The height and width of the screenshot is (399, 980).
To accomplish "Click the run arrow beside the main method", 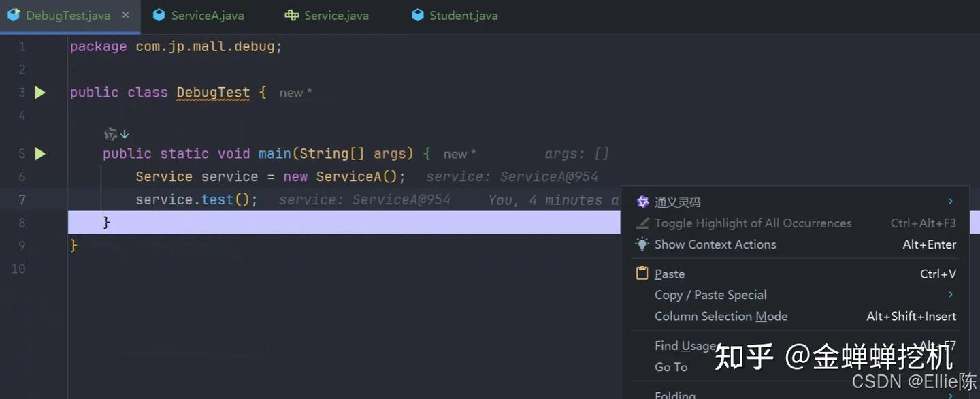I will point(39,153).
